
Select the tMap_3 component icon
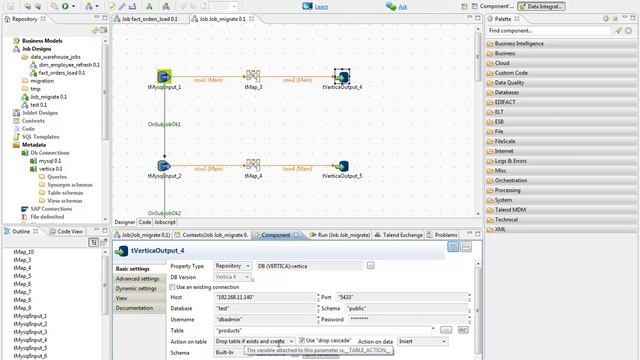[x=253, y=76]
